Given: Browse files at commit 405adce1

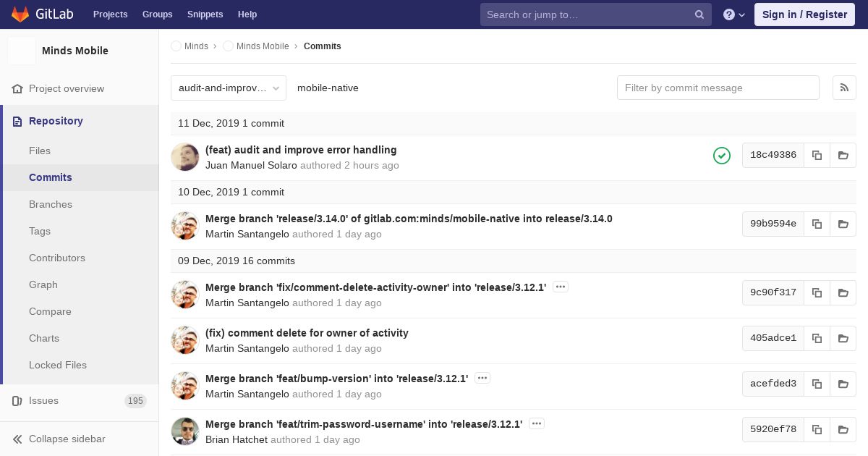Looking at the screenshot, I should [843, 338].
